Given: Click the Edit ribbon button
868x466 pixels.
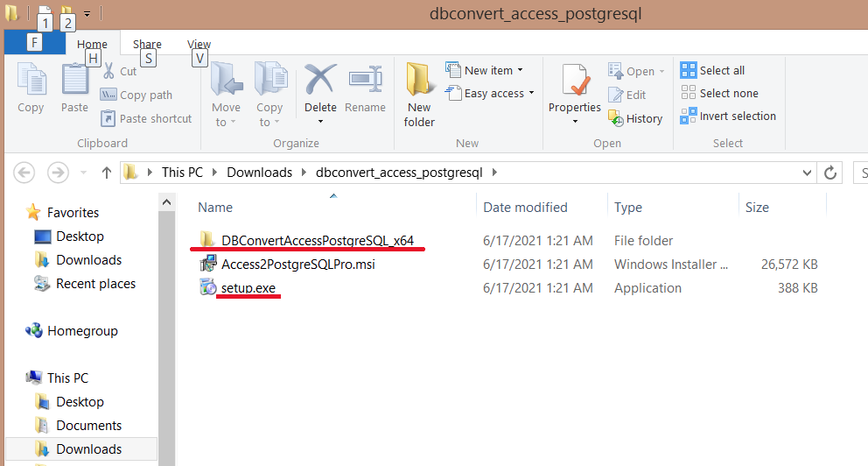Looking at the screenshot, I should 626,95.
